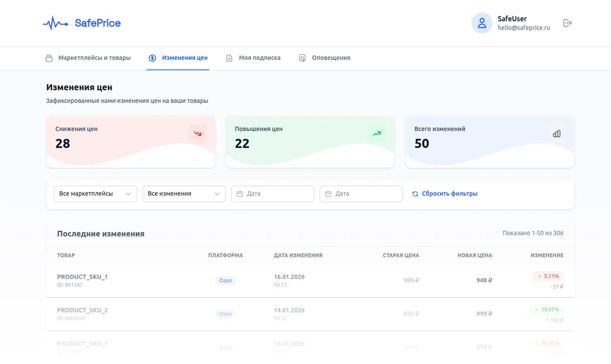The height and width of the screenshot is (364, 611).
Task: Open the 'Все маркетплейсы' dropdown
Action: point(95,194)
